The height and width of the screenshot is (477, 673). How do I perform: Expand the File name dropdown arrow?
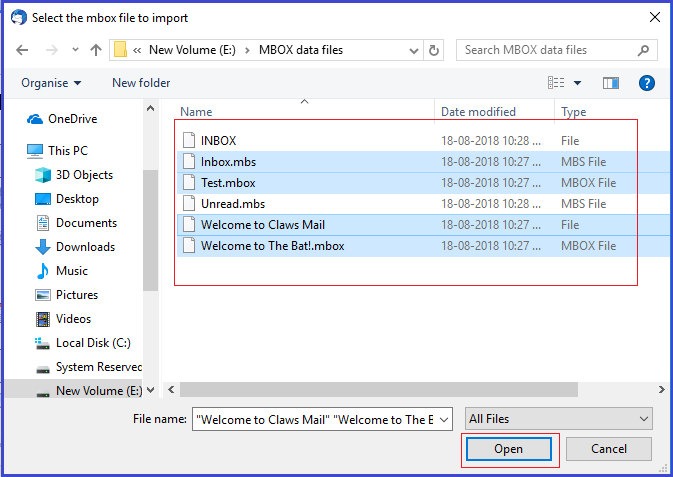point(445,419)
